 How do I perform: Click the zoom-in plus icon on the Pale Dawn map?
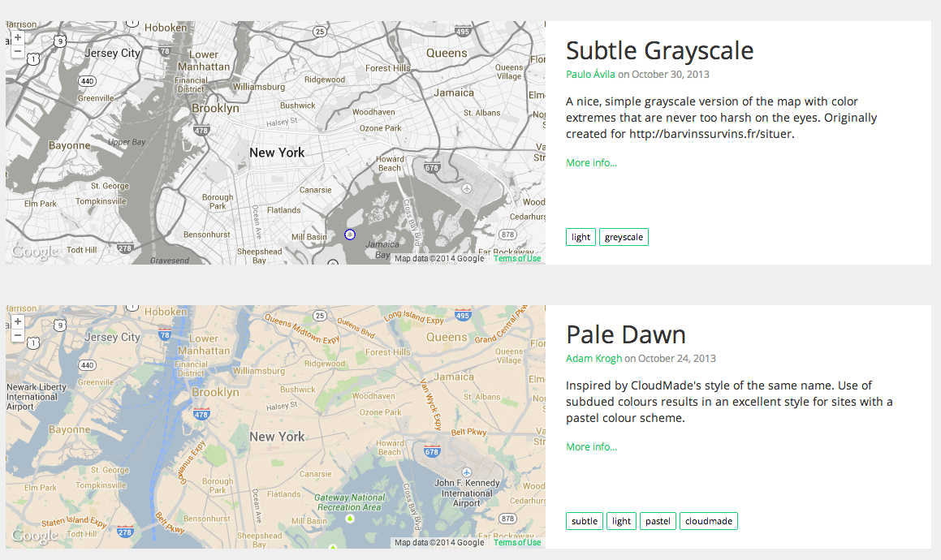[17, 321]
